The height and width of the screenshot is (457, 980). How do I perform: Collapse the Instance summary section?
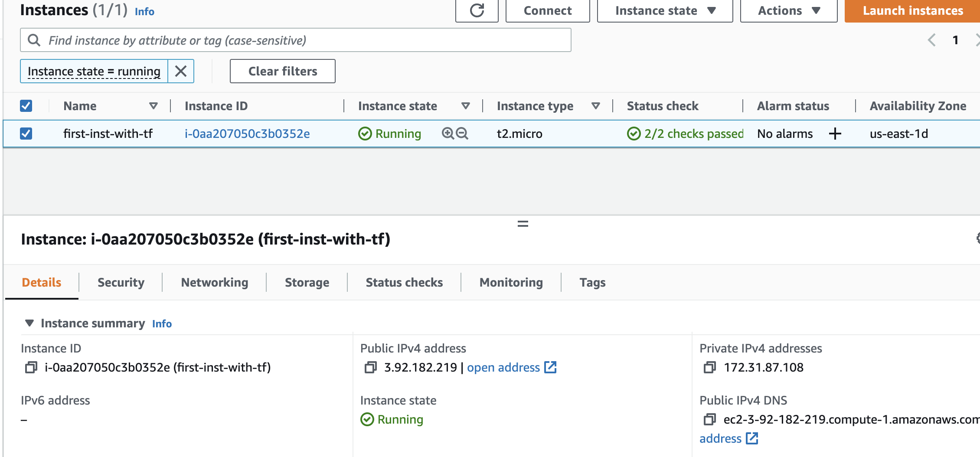click(29, 323)
